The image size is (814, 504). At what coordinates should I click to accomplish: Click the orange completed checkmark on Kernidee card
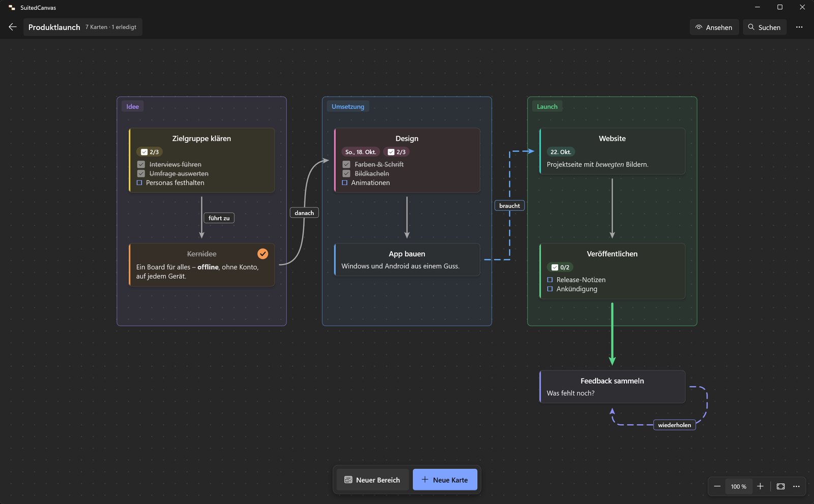[x=263, y=253]
